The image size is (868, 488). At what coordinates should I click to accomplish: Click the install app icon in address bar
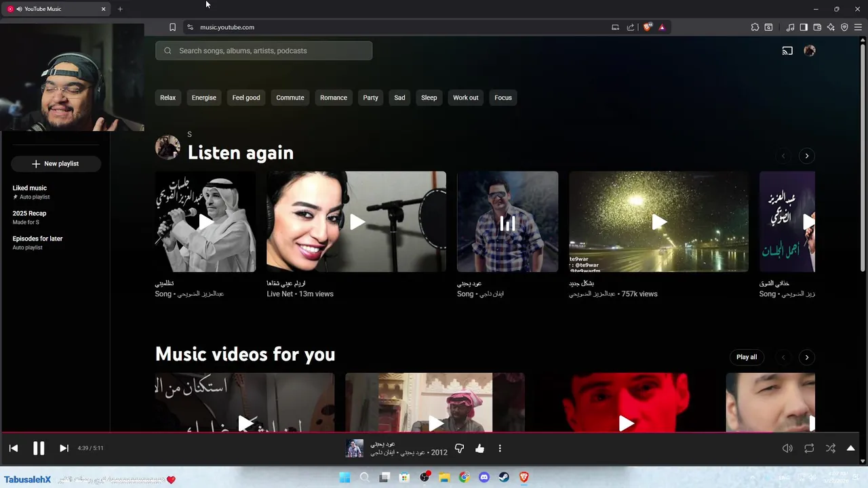pos(615,27)
